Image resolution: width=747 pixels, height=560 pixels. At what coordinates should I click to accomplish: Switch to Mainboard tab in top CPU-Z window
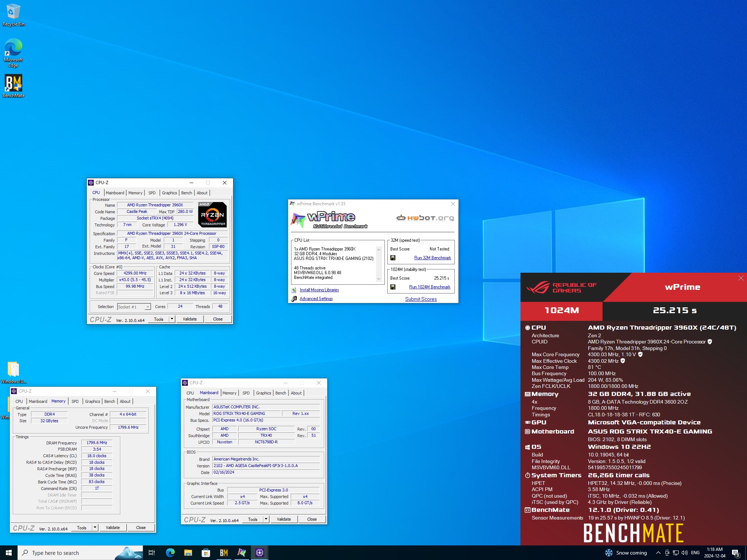click(x=115, y=193)
